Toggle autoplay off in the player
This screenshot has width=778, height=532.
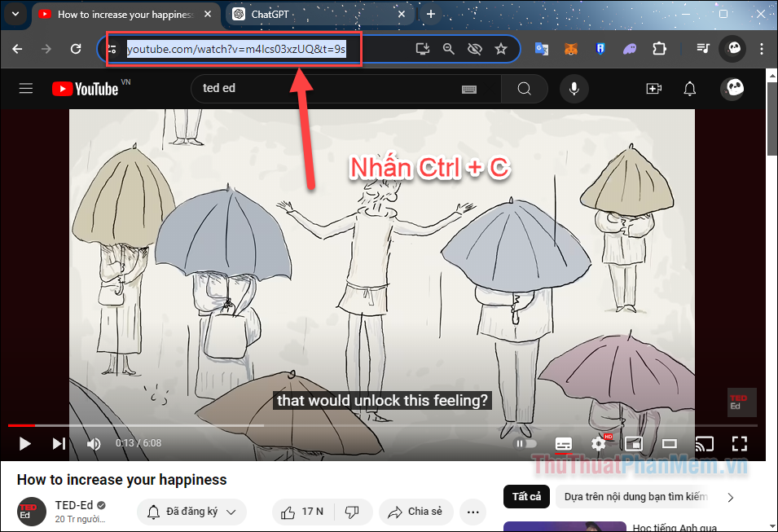pyautogui.click(x=525, y=444)
